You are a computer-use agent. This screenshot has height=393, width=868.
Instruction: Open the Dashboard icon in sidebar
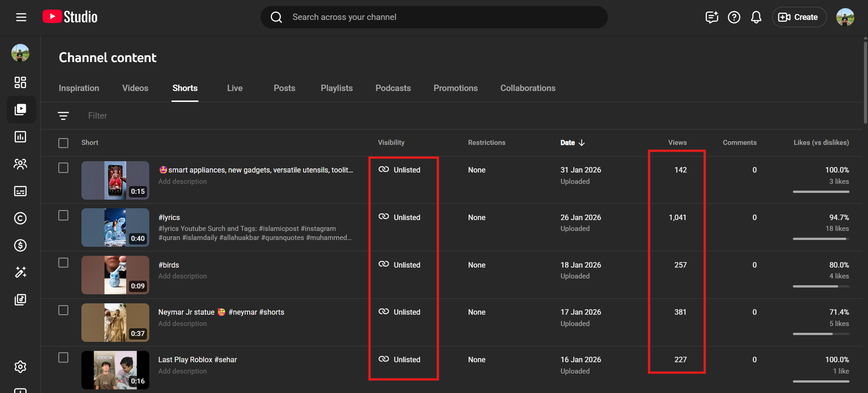tap(20, 82)
